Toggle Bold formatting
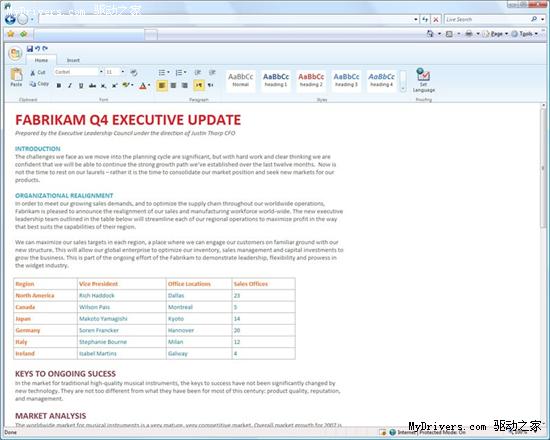550x440 pixels. [x=59, y=86]
